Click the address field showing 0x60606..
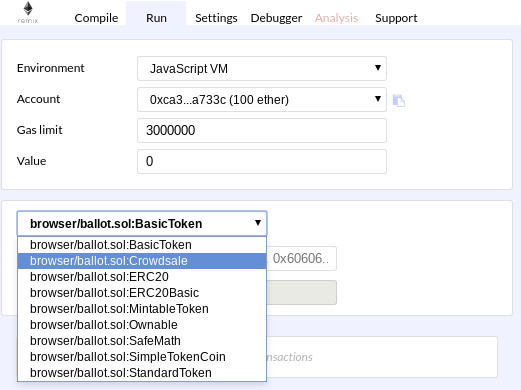 coord(301,258)
